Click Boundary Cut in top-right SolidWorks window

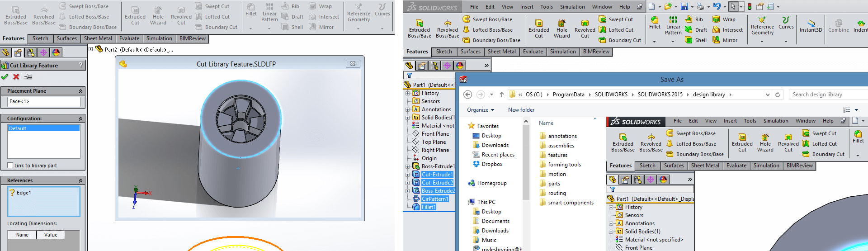(x=620, y=40)
